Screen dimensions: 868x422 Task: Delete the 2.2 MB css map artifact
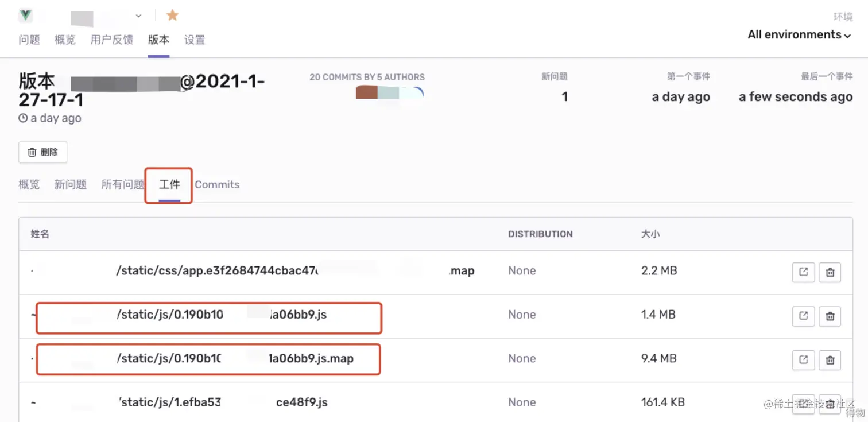(x=830, y=272)
